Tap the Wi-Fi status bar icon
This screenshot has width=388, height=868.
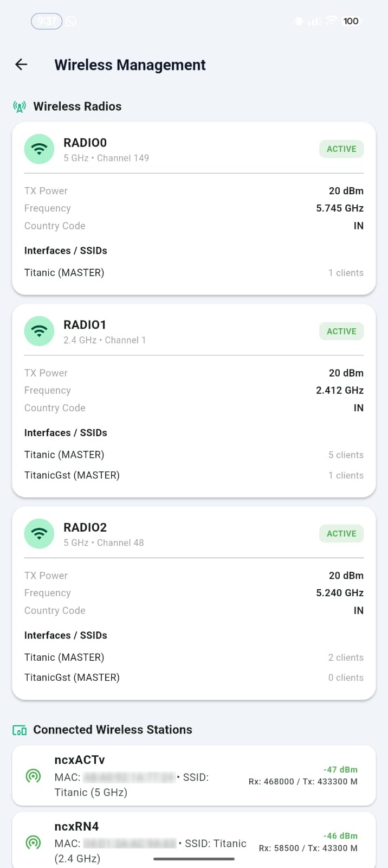click(331, 21)
